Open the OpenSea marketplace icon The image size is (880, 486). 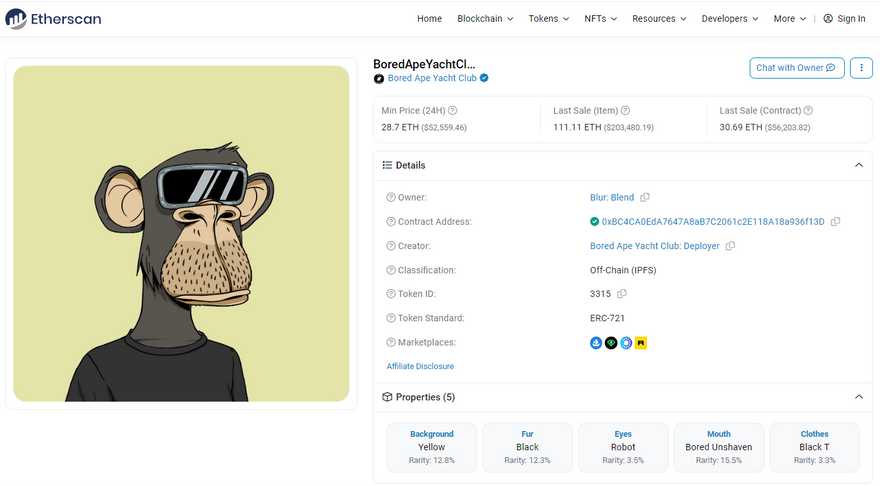tap(597, 343)
